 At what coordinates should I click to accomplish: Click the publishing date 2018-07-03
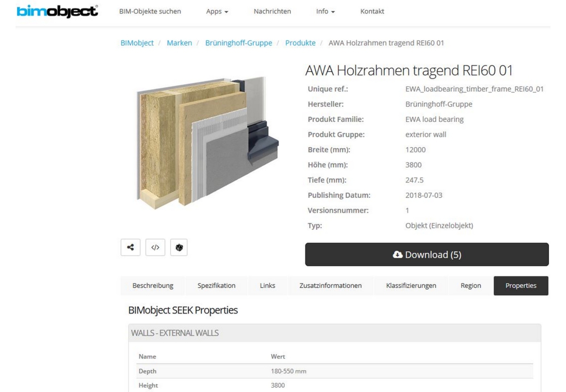click(424, 195)
